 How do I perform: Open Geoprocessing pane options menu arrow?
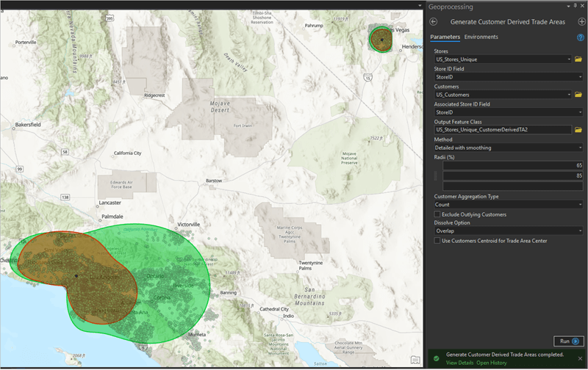[x=568, y=6]
